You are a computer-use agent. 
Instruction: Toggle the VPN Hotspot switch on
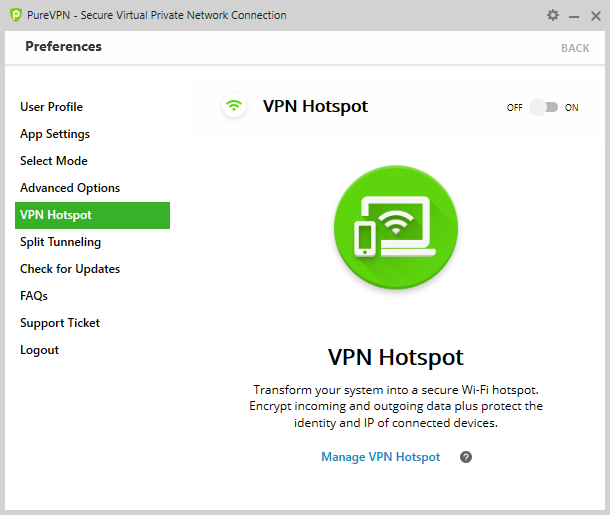(x=544, y=107)
